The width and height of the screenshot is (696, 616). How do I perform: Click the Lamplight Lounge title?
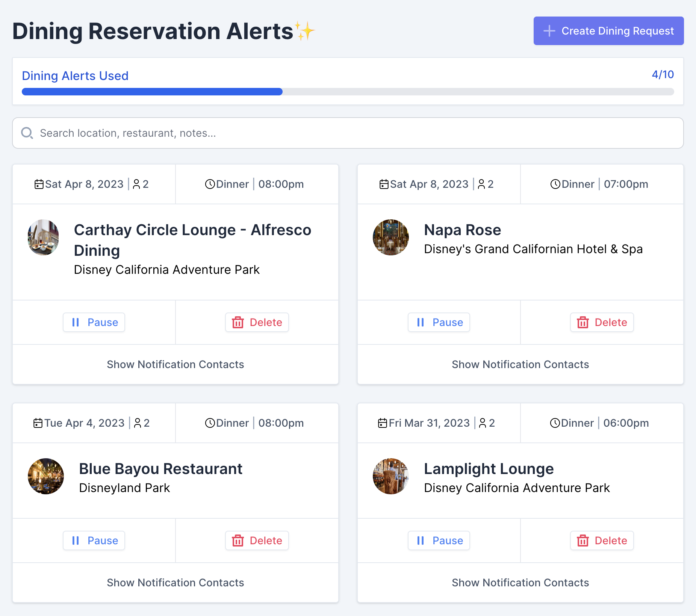[x=489, y=469]
